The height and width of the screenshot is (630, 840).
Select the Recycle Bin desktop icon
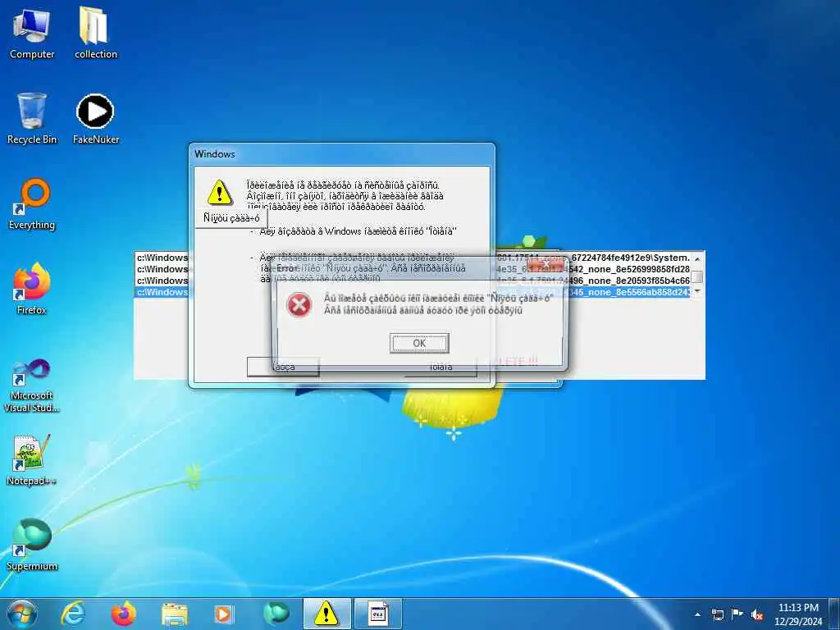(32, 118)
